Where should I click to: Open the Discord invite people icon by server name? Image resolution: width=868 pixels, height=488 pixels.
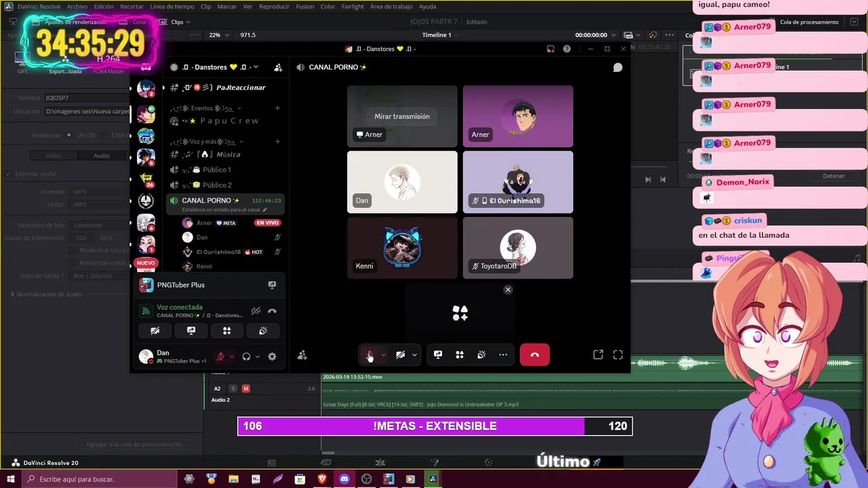tap(278, 67)
